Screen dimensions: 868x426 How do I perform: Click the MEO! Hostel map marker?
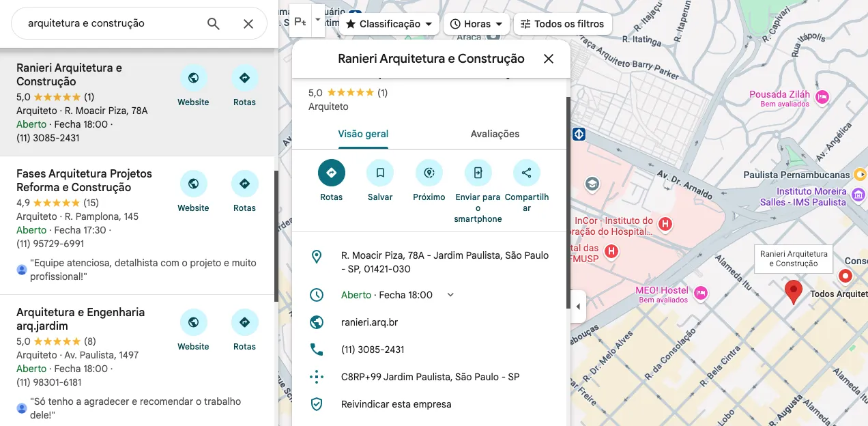pos(701,294)
